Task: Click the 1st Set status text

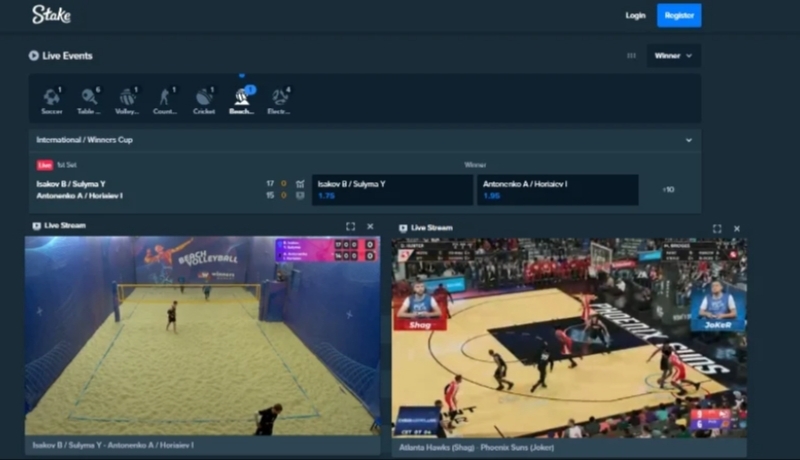Action: point(67,165)
